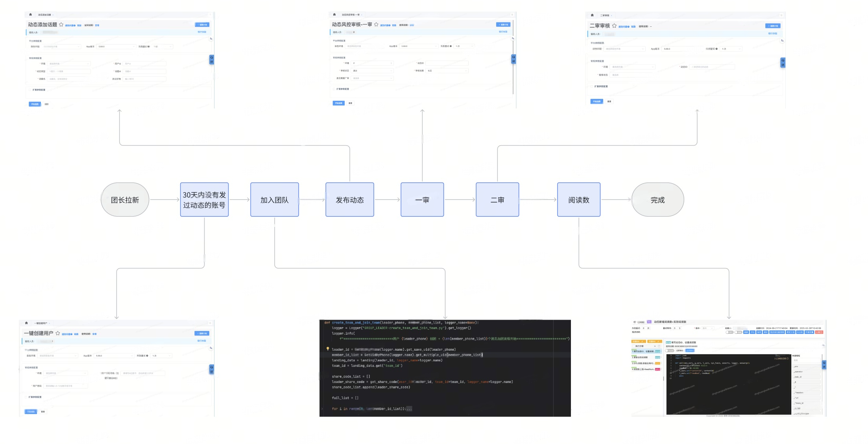The width and height of the screenshot is (868, 444).
Task: Click translate icon in 动态风控审核-一审 panel
Action: coord(513,39)
